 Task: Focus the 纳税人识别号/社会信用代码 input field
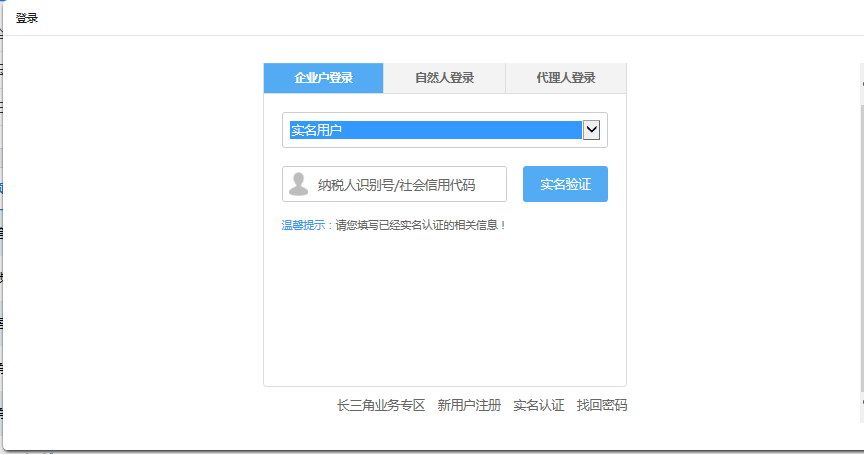tap(407, 184)
